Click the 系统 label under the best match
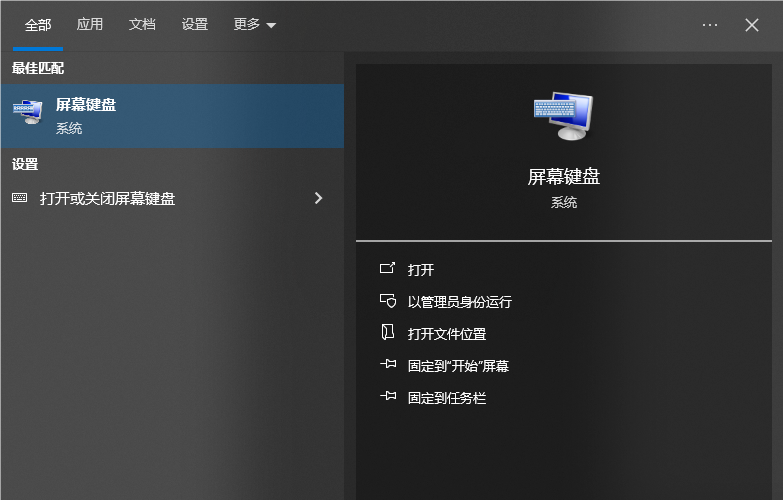The height and width of the screenshot is (500, 783). (x=69, y=128)
